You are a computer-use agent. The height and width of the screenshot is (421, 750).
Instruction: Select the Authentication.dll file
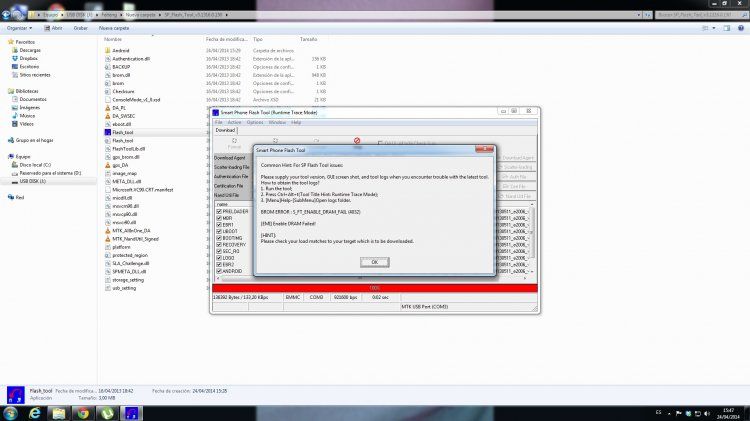tap(131, 59)
